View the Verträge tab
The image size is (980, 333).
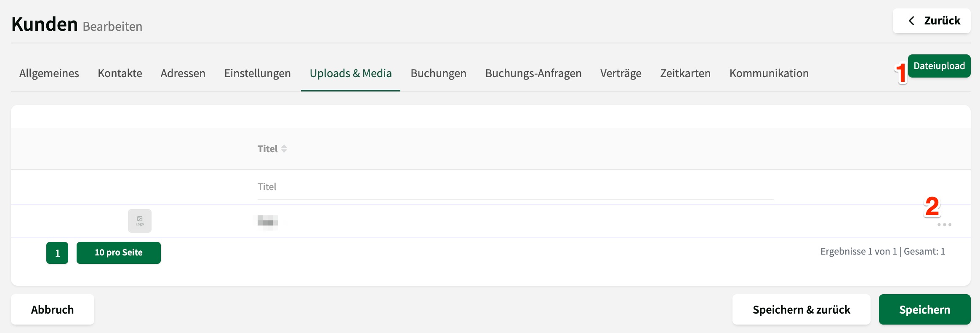coord(621,73)
